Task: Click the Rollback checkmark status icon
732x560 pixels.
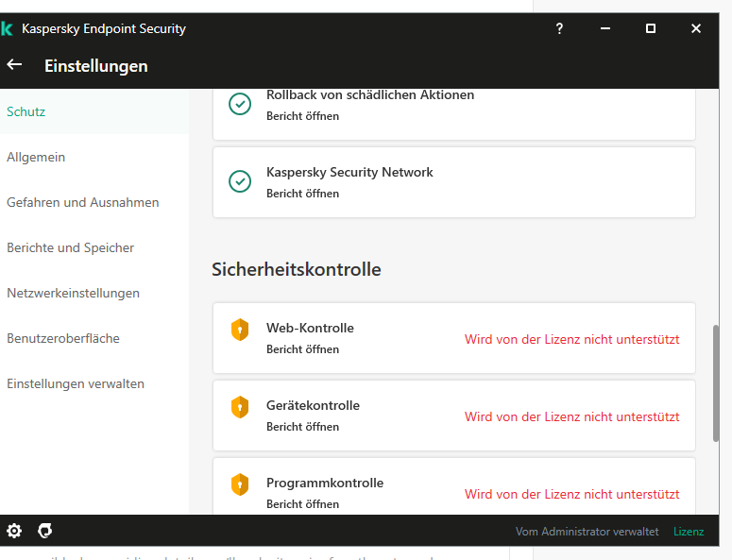Action: coord(240,104)
